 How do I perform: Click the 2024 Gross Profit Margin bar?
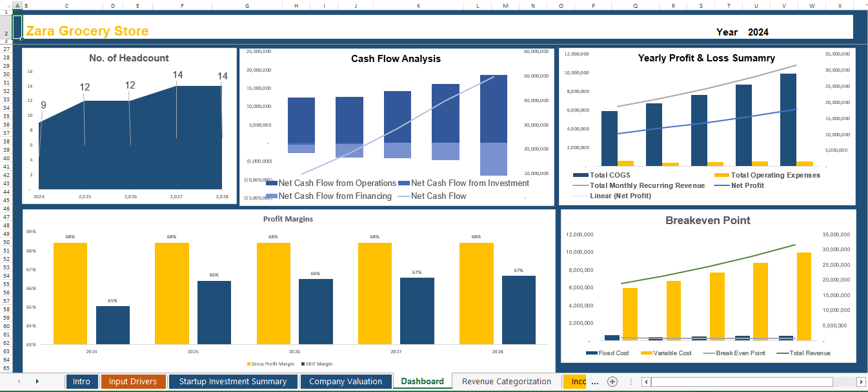(70, 293)
